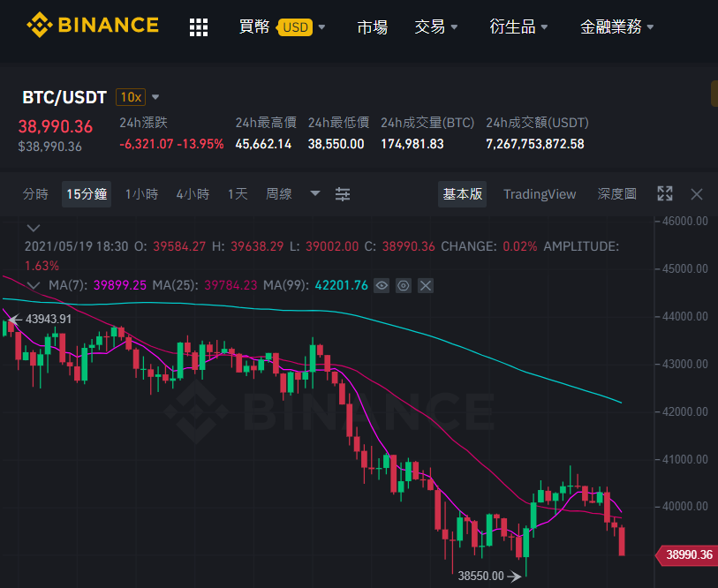Click the 38990.36 current price label

[x=687, y=555]
